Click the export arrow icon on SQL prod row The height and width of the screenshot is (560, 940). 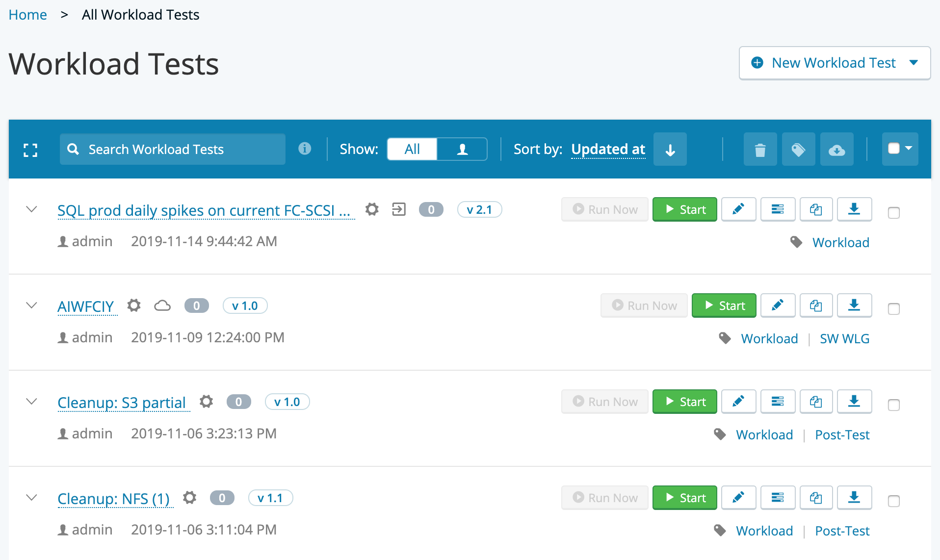pos(399,209)
